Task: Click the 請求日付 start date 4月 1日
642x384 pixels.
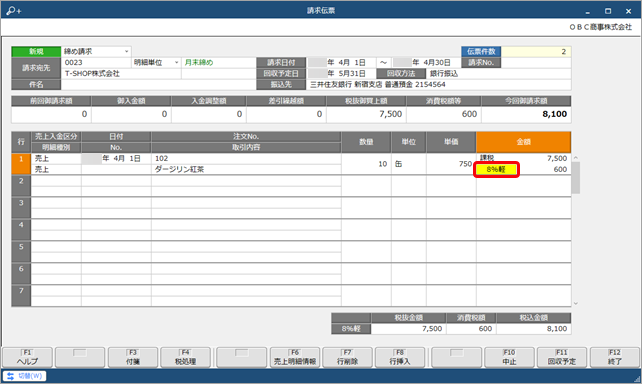Action: (x=341, y=63)
